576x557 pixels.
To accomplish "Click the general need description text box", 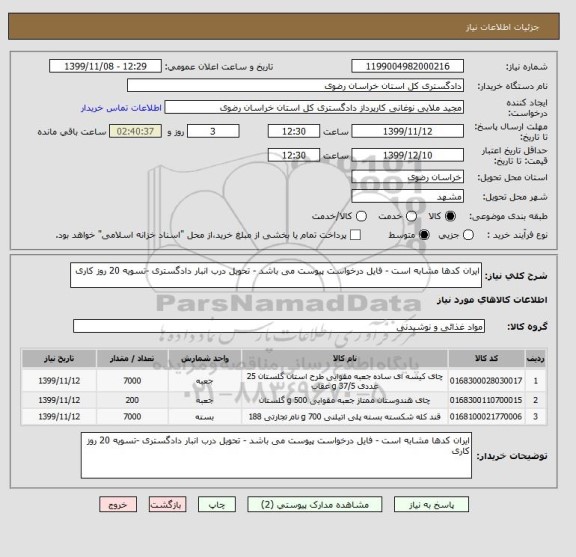I will coord(276,275).
